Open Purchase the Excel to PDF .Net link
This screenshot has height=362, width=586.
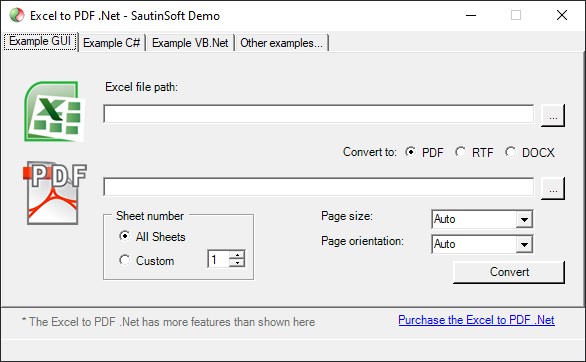point(476,320)
